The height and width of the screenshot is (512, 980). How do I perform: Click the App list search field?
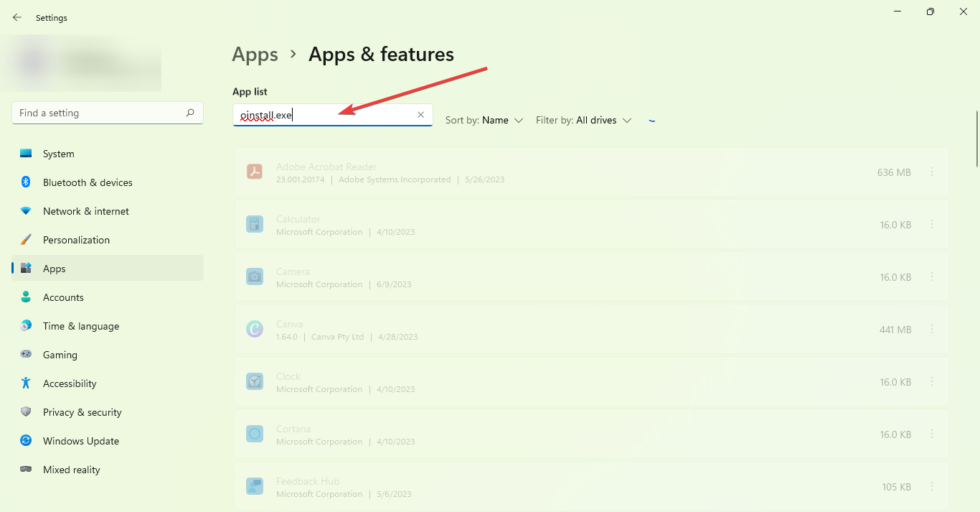[x=333, y=115]
